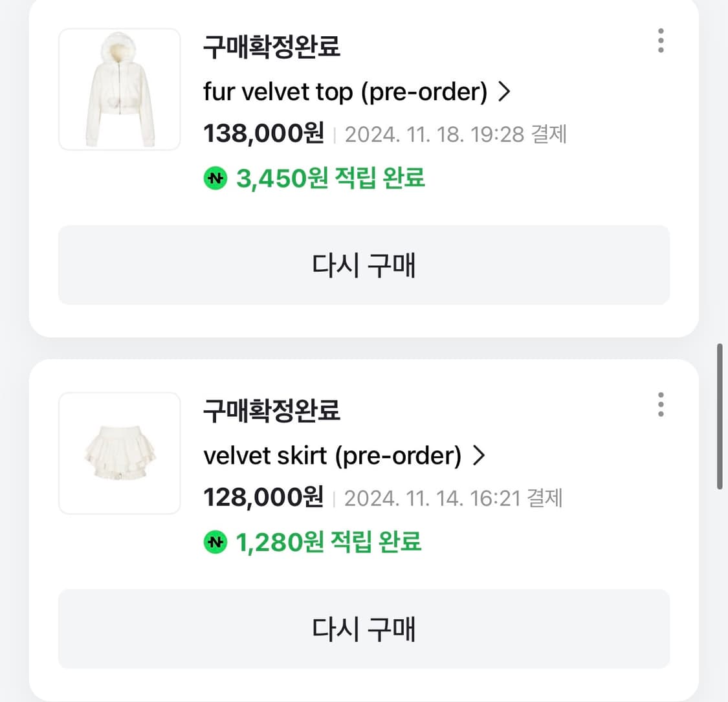The image size is (728, 702).
Task: Open the three-dot menu for velvet skirt order
Action: pyautogui.click(x=661, y=404)
